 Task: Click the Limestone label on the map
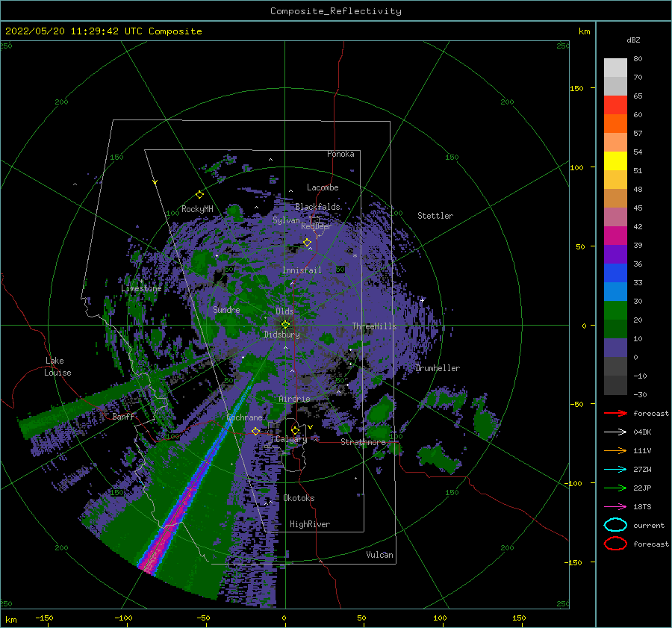[141, 288]
